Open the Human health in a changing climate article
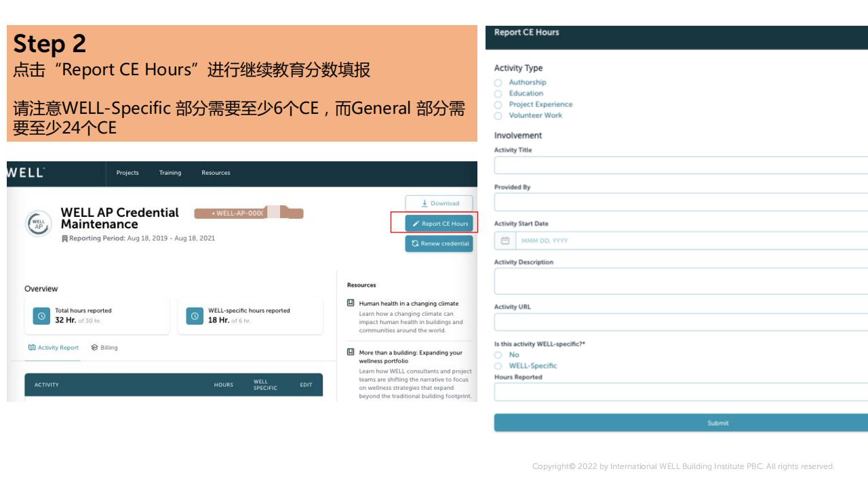The image size is (868, 488). click(x=408, y=304)
